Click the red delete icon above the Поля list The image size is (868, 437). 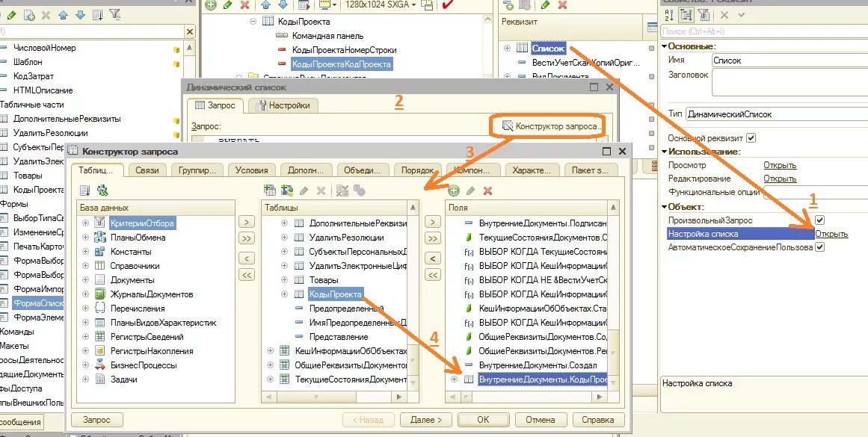pyautogui.click(x=487, y=190)
